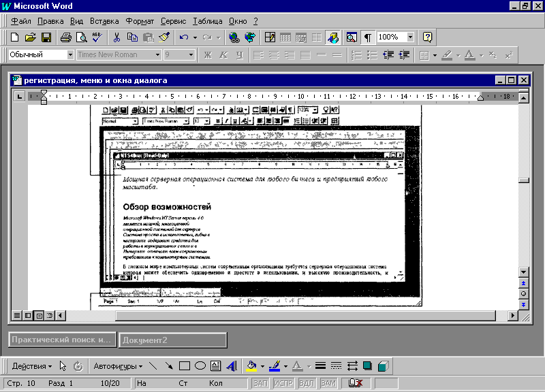This screenshot has height=392, width=545.
Task: Open the Таблица menu
Action: coord(208,21)
